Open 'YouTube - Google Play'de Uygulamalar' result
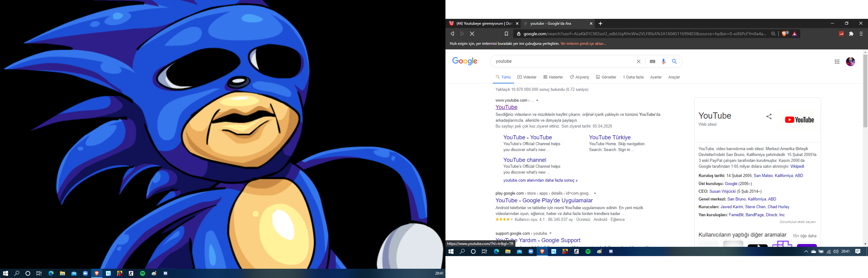868x278 pixels. (x=544, y=200)
